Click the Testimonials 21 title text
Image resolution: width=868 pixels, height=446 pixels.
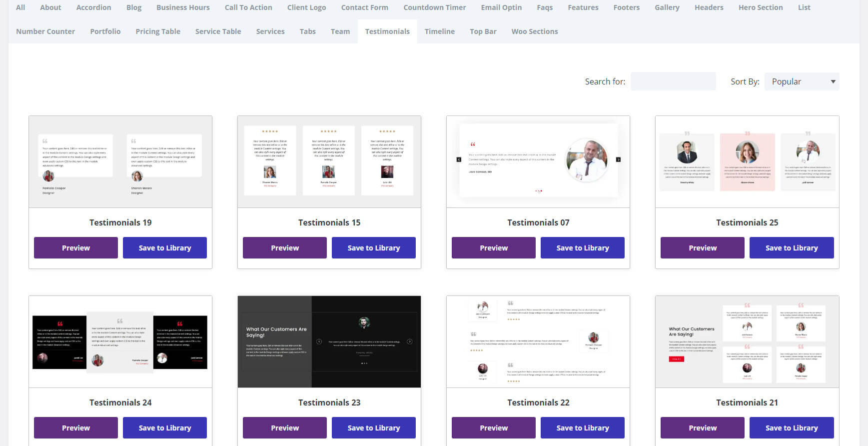[747, 402]
